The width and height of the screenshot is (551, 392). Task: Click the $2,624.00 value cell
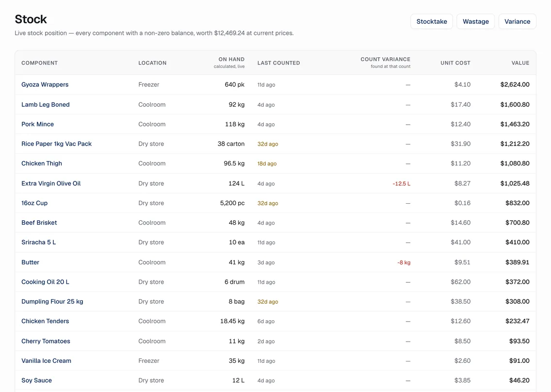click(x=515, y=85)
